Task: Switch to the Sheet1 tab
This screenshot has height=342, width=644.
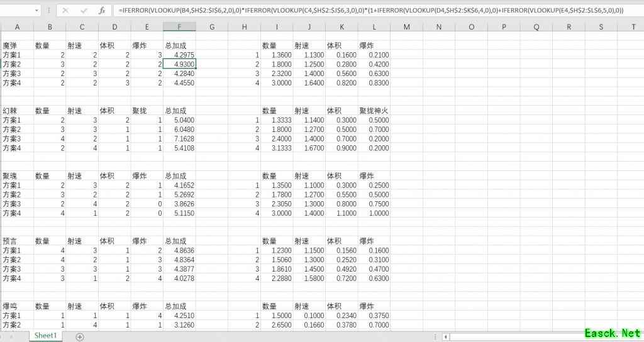Action: (x=45, y=336)
